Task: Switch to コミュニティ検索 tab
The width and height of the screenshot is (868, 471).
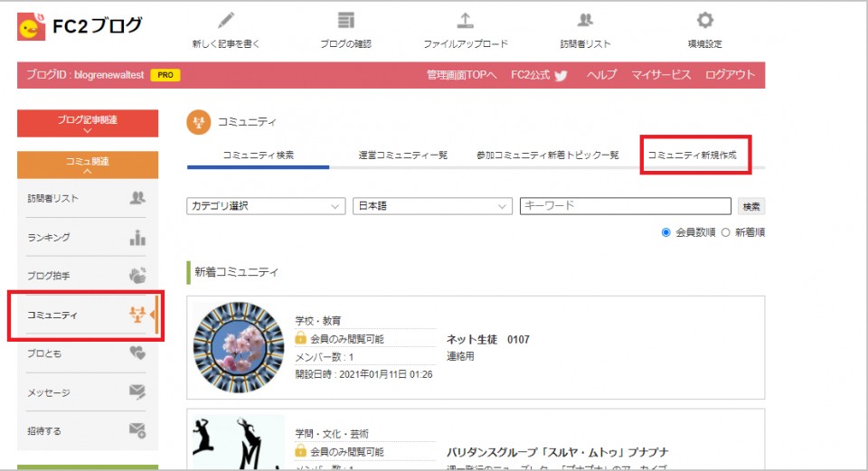Action: coord(258,155)
